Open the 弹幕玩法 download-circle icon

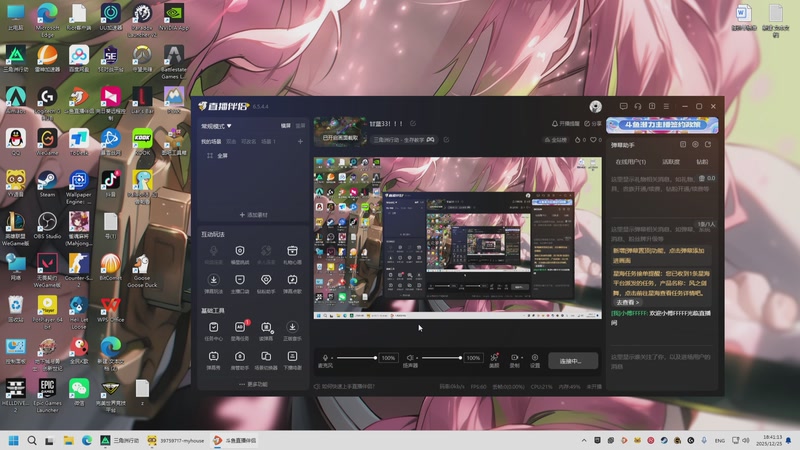point(213,284)
